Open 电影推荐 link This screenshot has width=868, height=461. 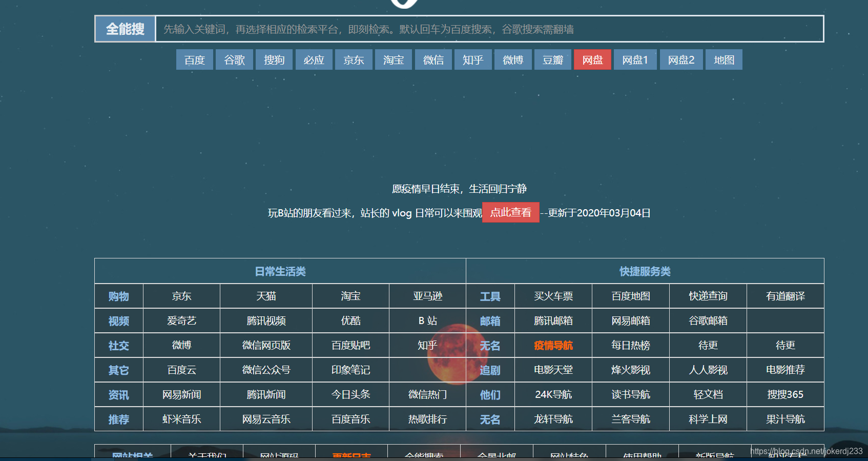point(786,370)
